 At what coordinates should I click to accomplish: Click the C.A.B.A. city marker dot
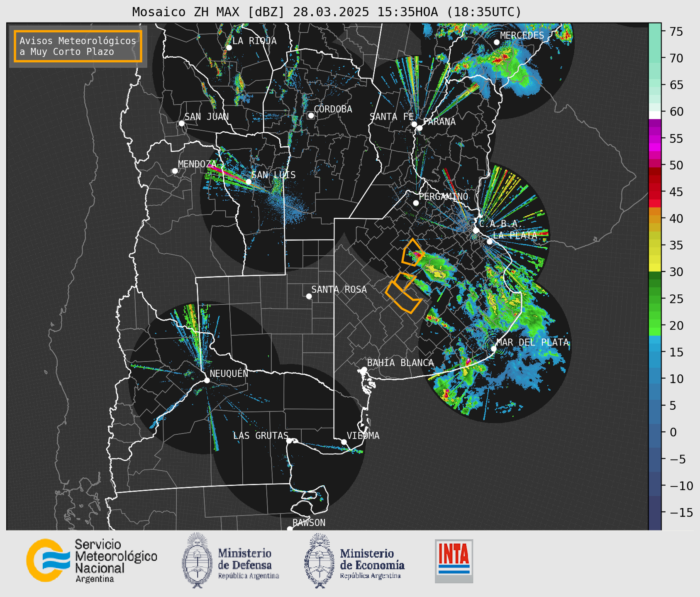(x=476, y=230)
